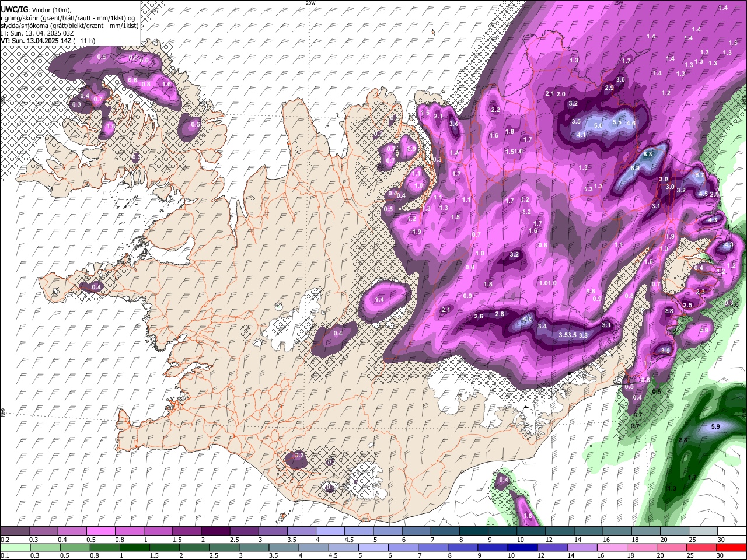The image size is (747, 560).
Task: Click the bright red swatch in the rain legend
Action: tap(731, 548)
